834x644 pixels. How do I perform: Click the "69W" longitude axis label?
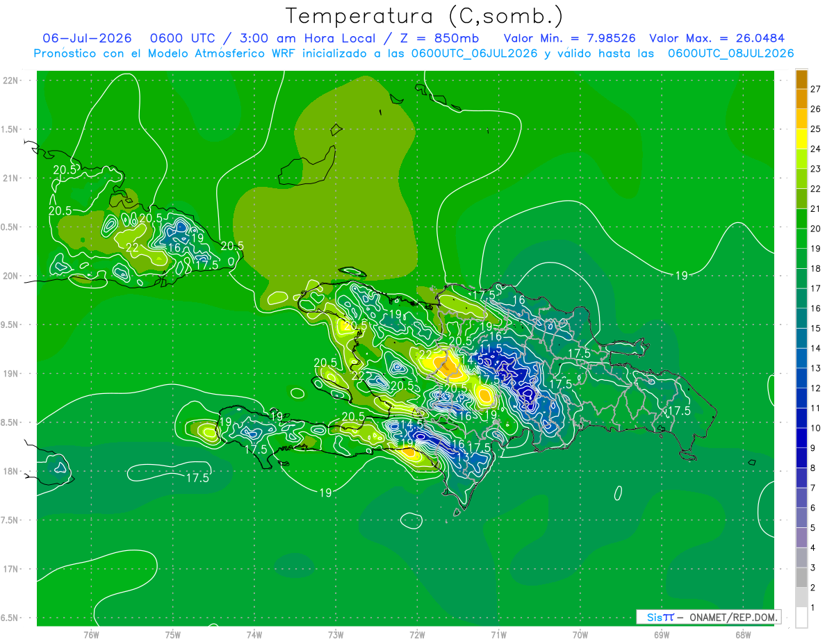(x=662, y=634)
